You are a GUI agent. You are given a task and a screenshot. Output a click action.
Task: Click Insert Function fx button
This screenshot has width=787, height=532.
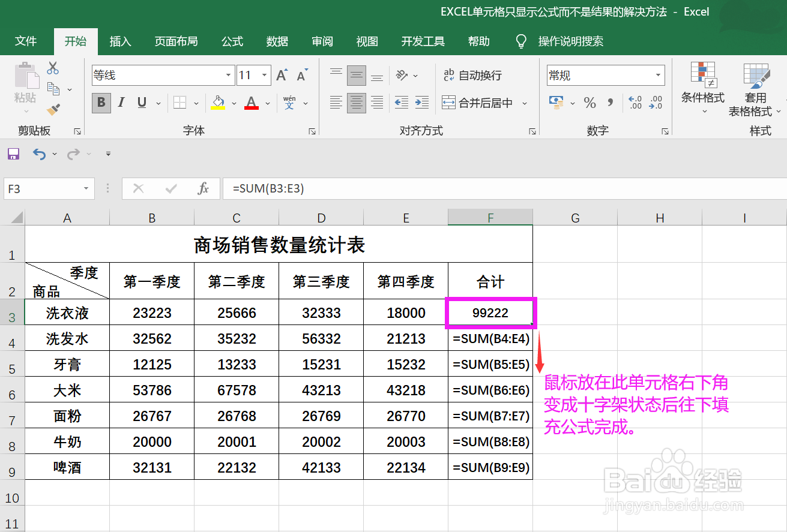pyautogui.click(x=204, y=188)
